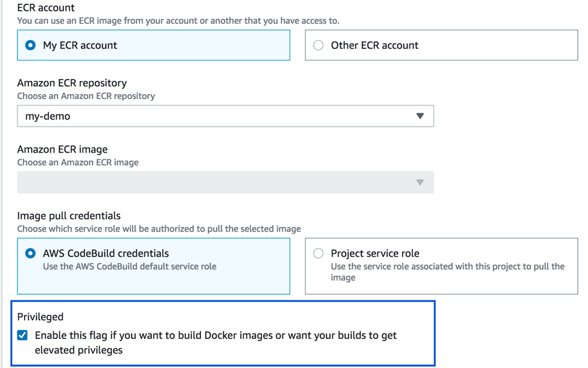Choose AWS CodeBuild credentials for image pull

(30, 253)
